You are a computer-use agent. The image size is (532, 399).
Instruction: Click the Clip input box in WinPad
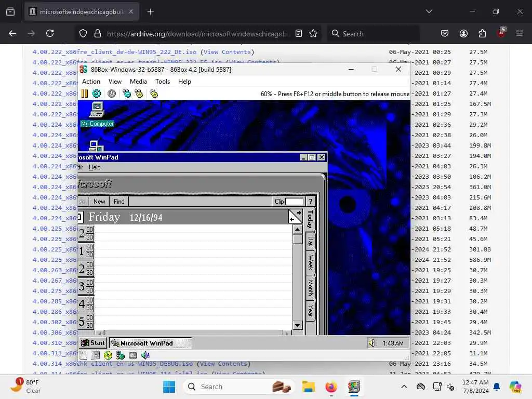coord(294,202)
